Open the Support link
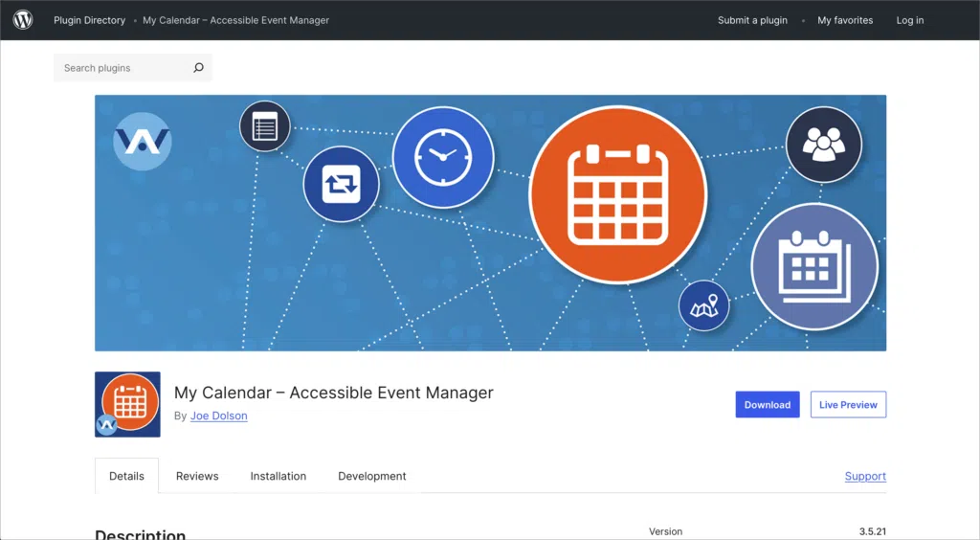Image resolution: width=980 pixels, height=540 pixels. pos(865,476)
